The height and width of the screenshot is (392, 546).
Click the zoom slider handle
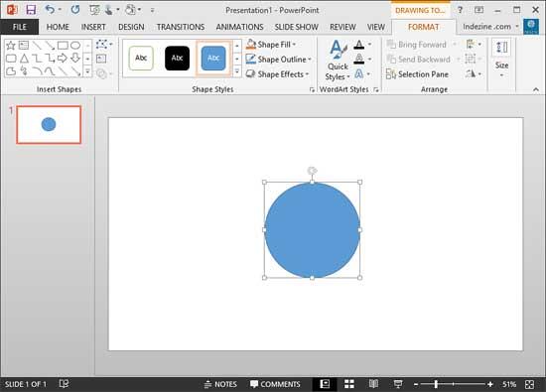[x=436, y=384]
